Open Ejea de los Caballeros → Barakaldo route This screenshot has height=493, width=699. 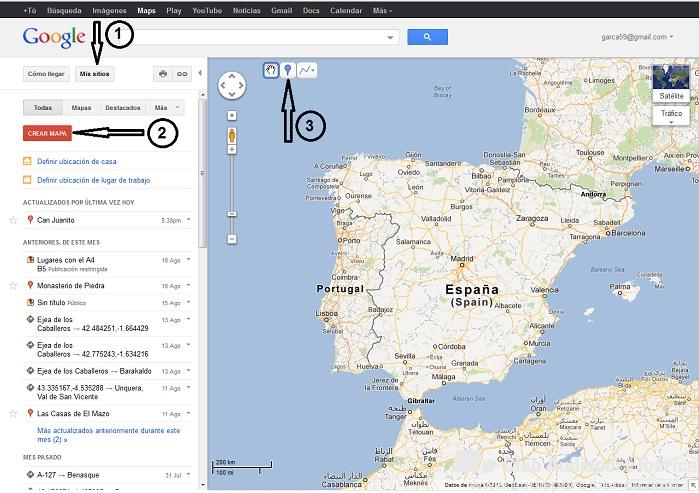94,371
